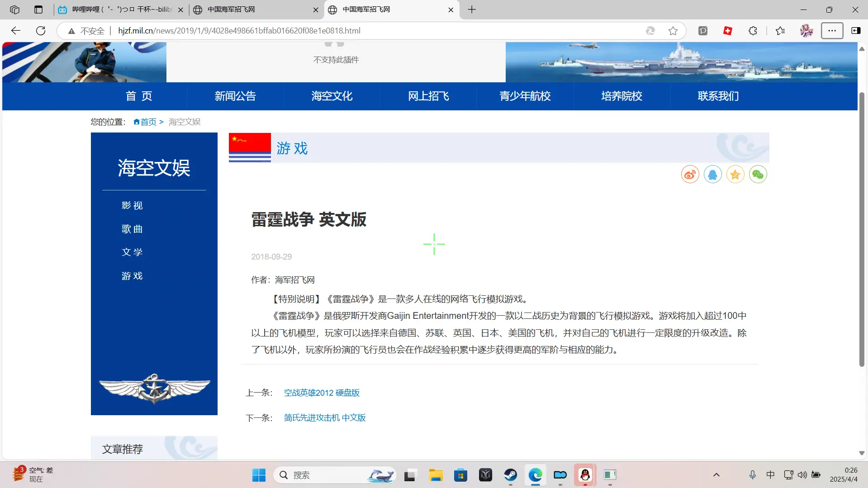Click the browser back arrow

coord(16,31)
